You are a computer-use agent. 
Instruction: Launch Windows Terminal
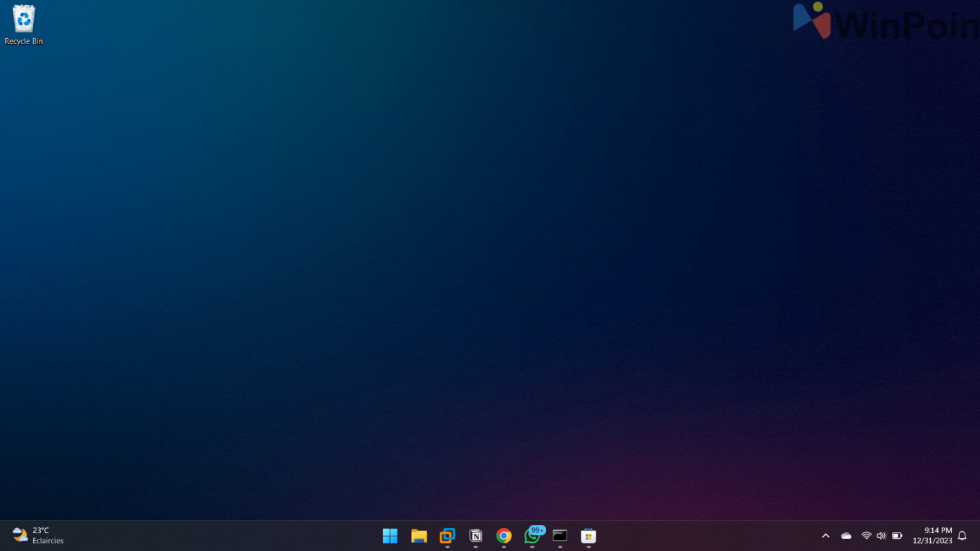click(560, 536)
